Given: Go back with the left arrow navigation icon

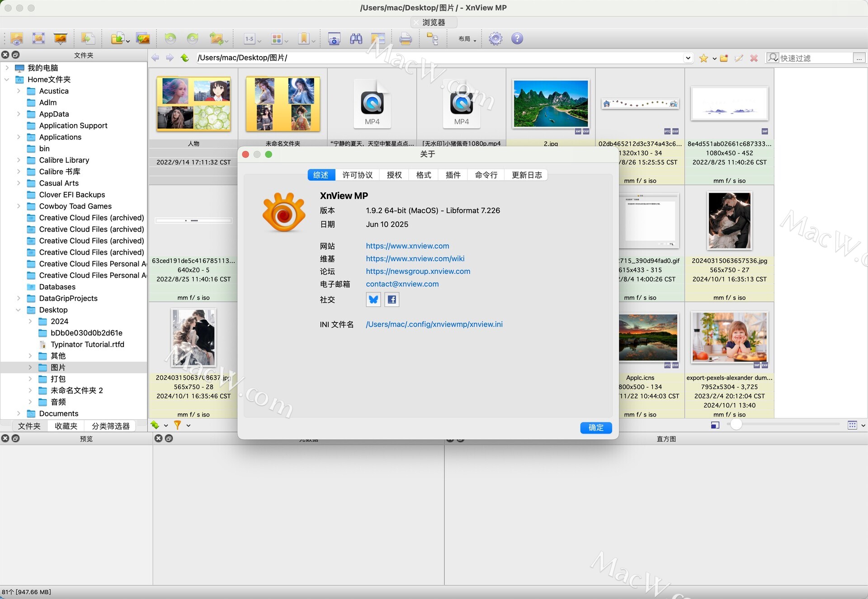Looking at the screenshot, I should click(x=155, y=58).
